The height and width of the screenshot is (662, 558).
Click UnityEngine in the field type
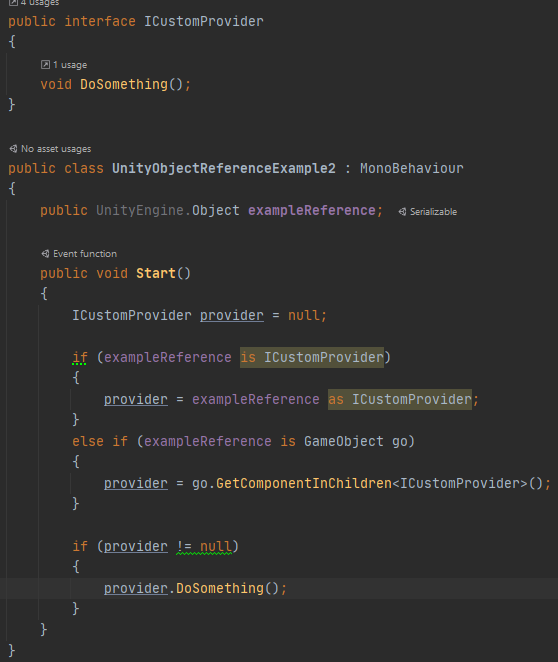[x=140, y=210]
